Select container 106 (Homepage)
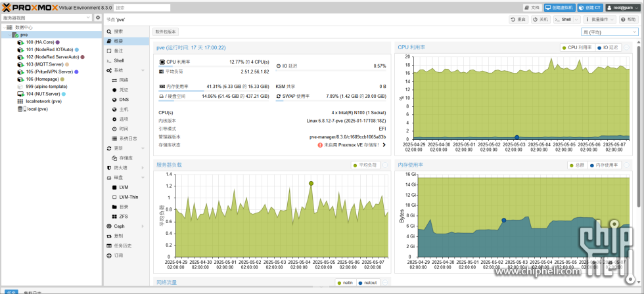Image resolution: width=644 pixels, height=294 pixels. (41, 79)
